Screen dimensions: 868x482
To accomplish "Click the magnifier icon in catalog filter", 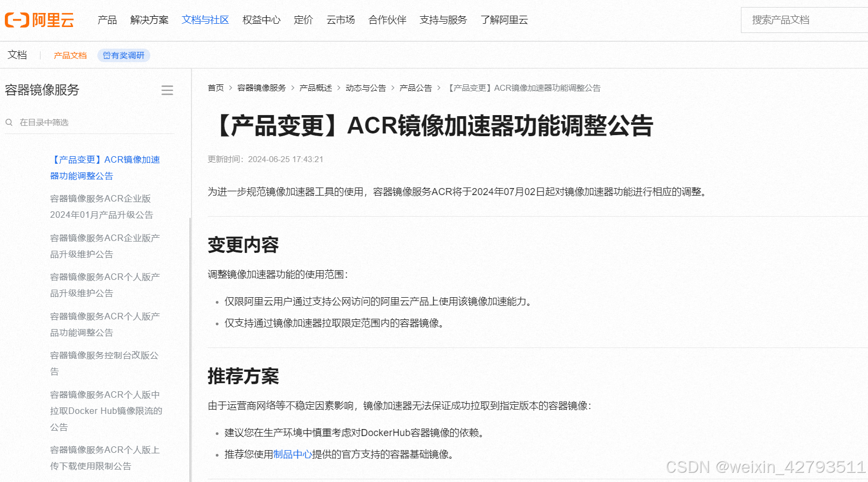I will [9, 123].
